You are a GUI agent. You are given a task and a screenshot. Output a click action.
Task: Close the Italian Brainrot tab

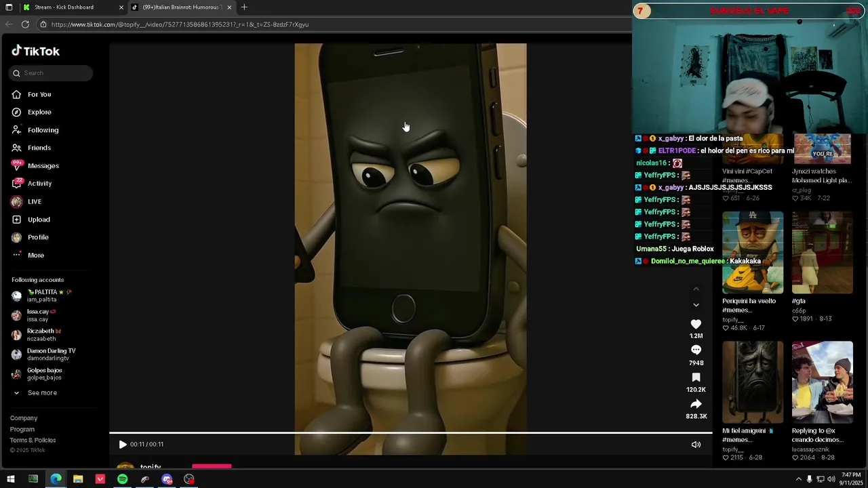229,7
